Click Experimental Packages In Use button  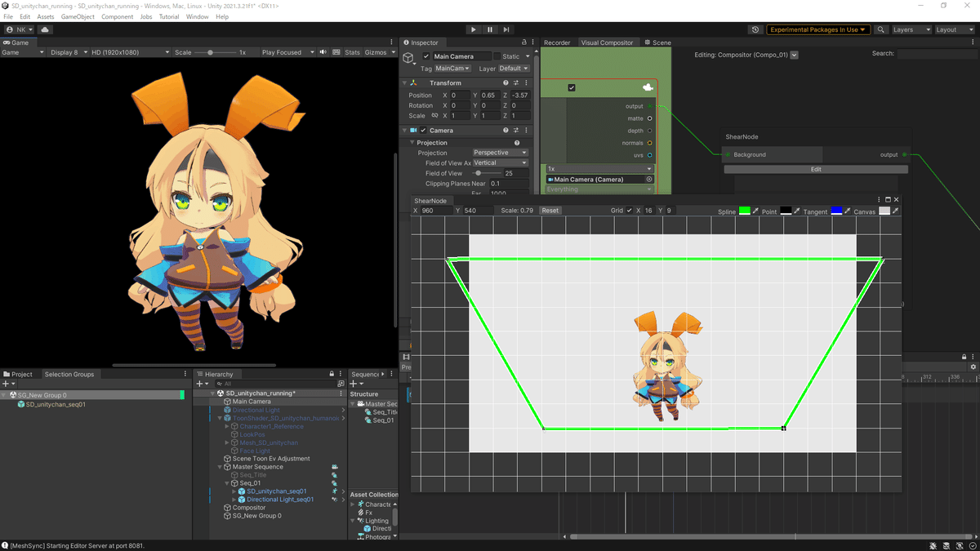tap(818, 29)
